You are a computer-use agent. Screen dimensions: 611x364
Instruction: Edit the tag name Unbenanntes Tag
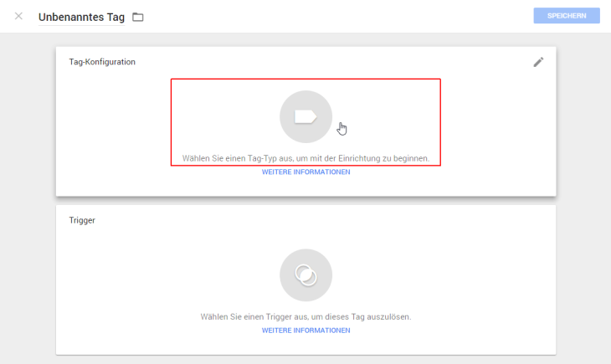[81, 17]
